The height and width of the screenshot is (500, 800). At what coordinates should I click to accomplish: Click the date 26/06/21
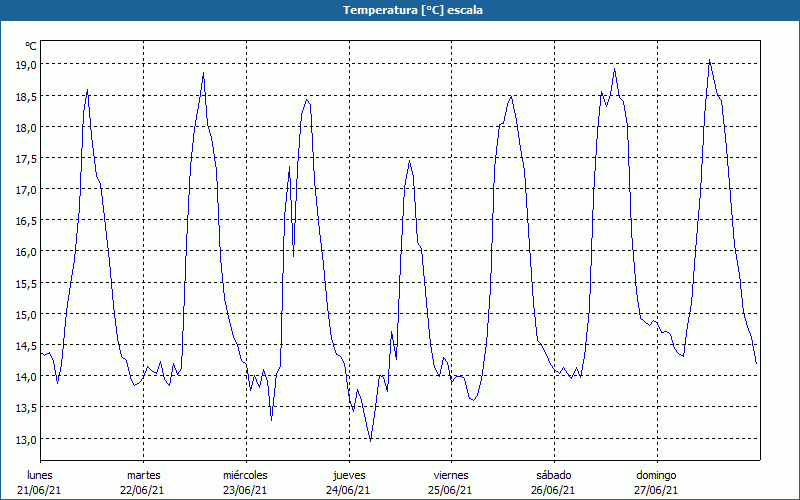pyautogui.click(x=553, y=490)
